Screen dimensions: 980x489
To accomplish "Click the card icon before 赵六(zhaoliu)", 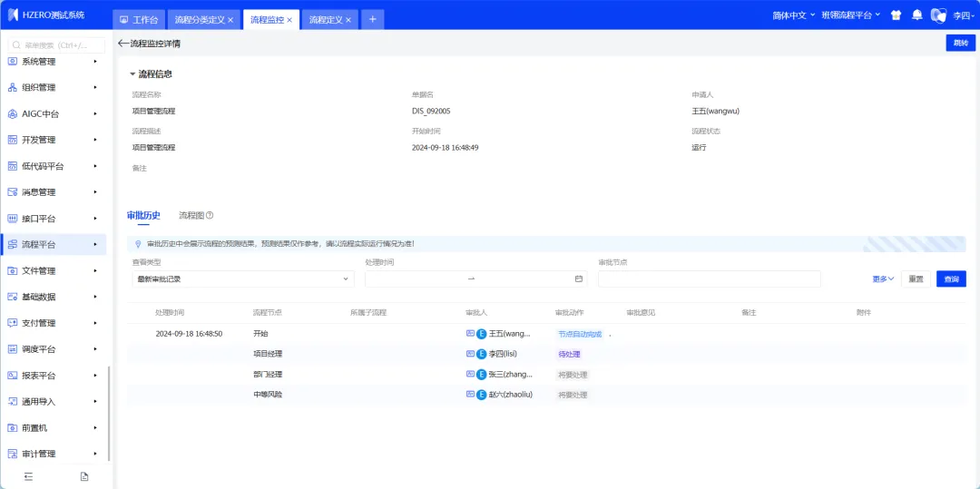I will [x=470, y=394].
